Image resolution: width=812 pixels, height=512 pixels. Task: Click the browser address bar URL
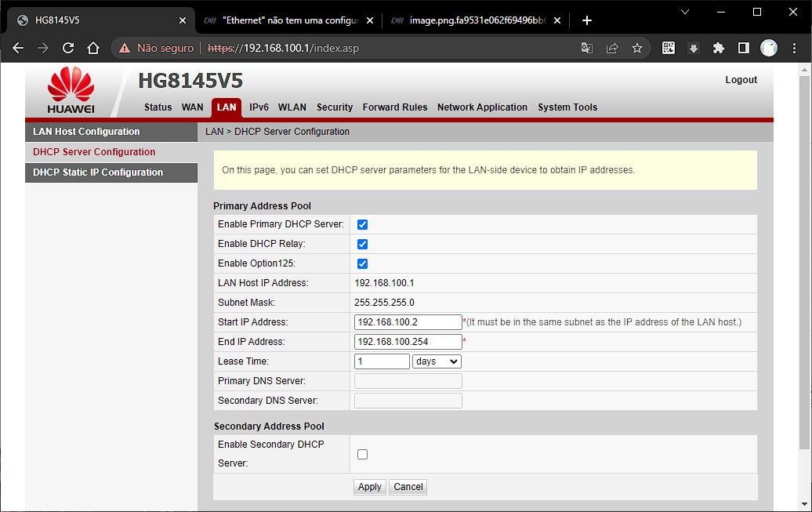283,48
